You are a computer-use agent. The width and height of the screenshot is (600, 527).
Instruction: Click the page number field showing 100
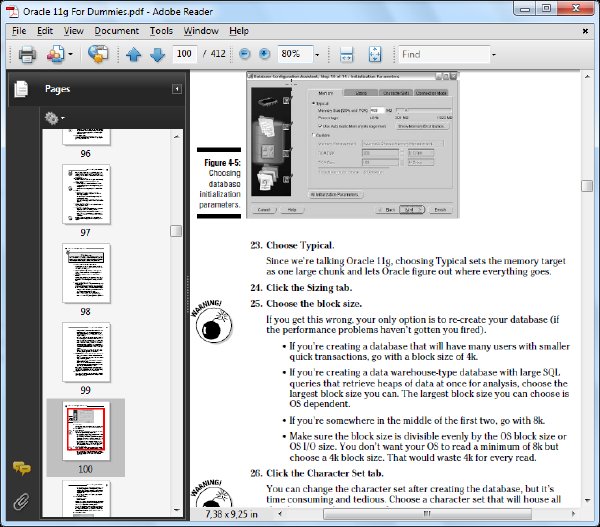click(x=184, y=54)
